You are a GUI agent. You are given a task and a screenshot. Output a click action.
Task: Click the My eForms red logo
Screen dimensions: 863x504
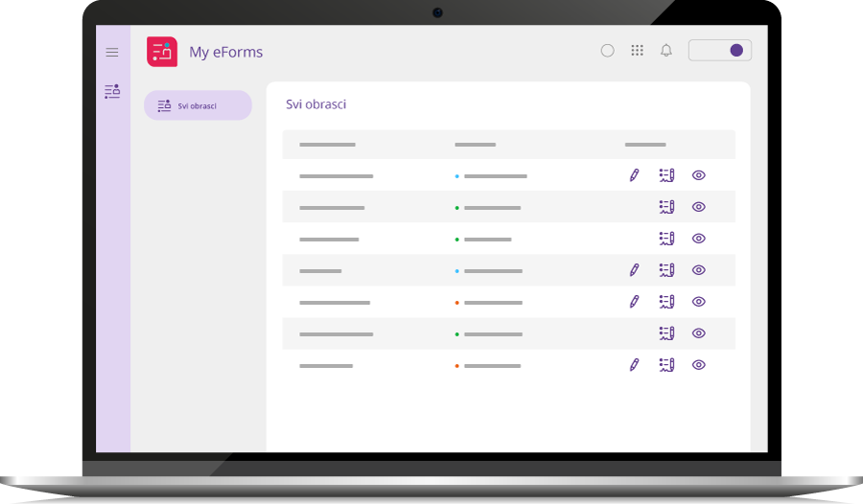point(162,52)
